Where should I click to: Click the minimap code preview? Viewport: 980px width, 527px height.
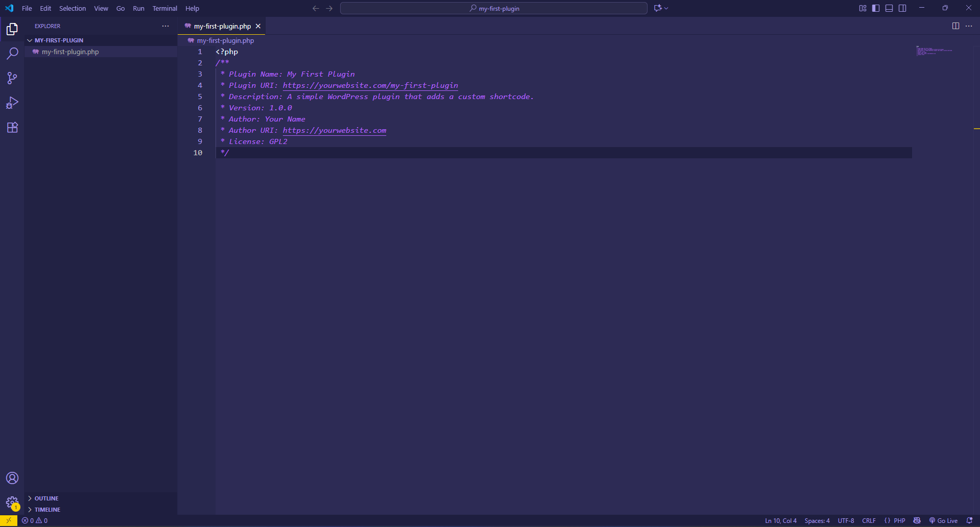point(934,51)
